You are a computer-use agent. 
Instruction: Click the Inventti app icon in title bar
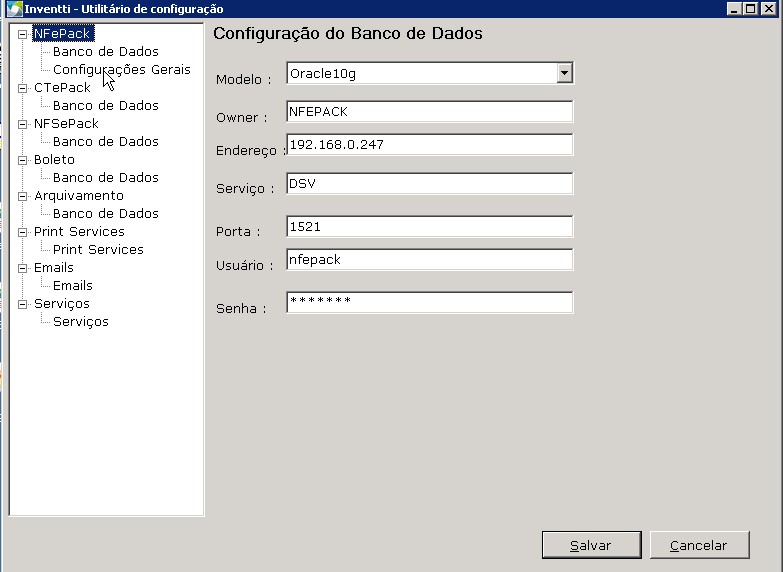tap(14, 9)
